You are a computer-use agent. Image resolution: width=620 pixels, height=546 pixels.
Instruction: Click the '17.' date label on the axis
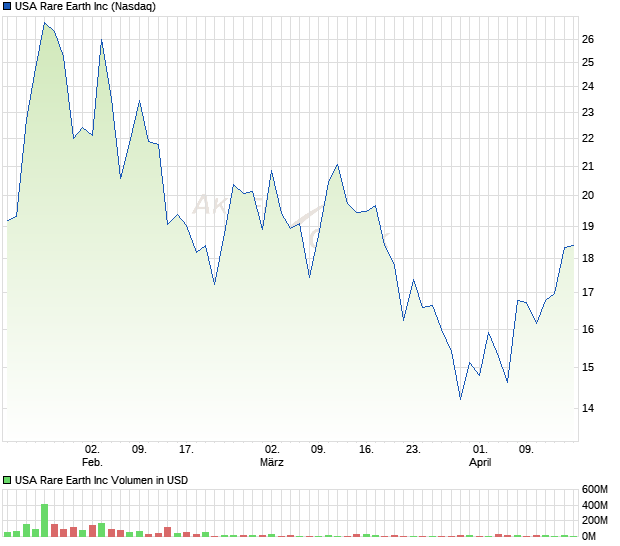[x=186, y=450]
